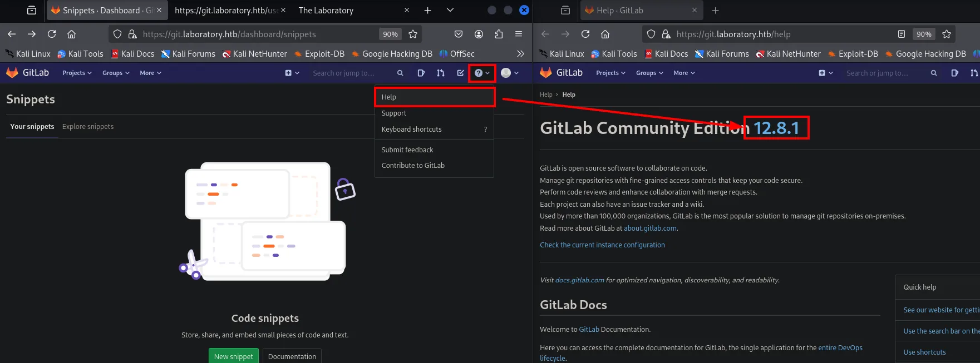
Task: Click the Use shortcuts link in Quick help
Action: point(924,352)
